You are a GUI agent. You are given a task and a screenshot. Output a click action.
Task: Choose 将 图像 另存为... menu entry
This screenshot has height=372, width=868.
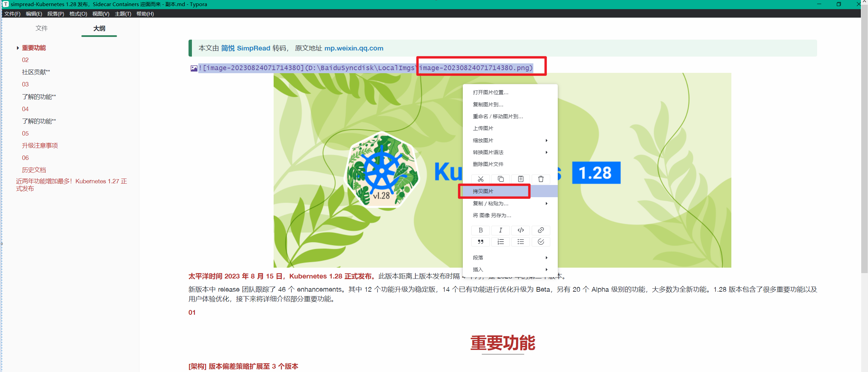click(x=510, y=215)
